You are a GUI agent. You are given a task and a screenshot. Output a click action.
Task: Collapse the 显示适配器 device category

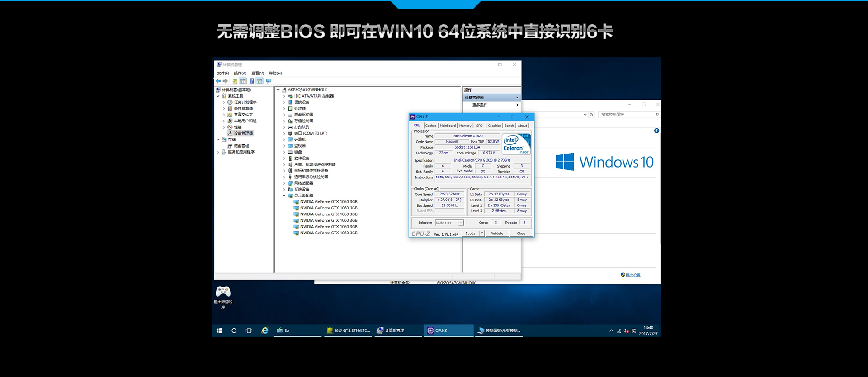(x=284, y=195)
